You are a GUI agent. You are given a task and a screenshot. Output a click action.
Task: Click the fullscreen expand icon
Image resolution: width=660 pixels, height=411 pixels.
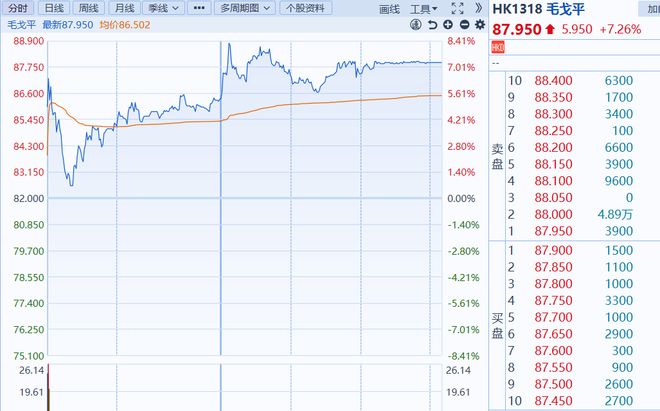(x=455, y=8)
